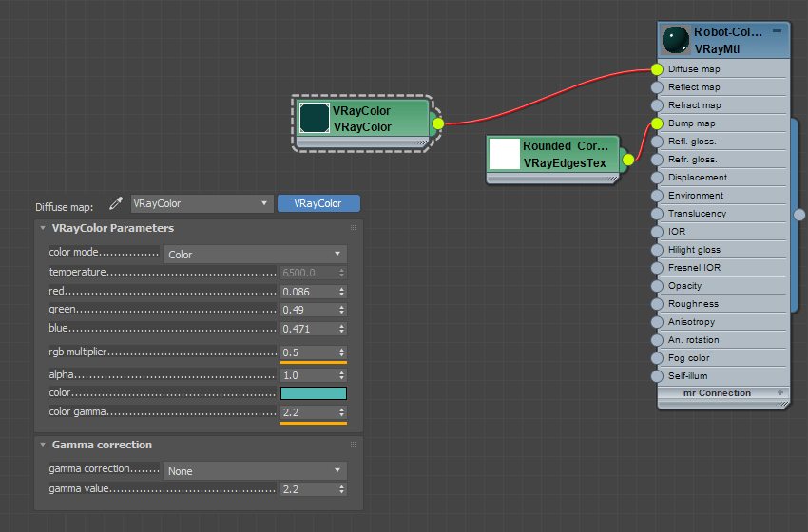Select the VRayColor node title

coord(362,119)
